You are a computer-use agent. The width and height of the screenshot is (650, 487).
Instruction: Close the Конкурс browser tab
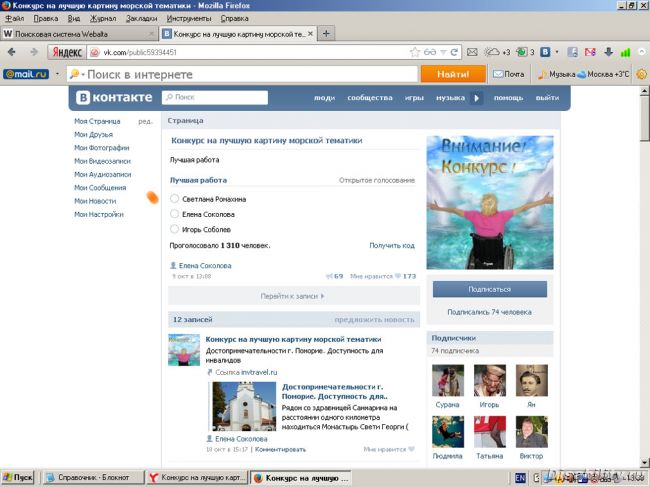pyautogui.click(x=310, y=34)
